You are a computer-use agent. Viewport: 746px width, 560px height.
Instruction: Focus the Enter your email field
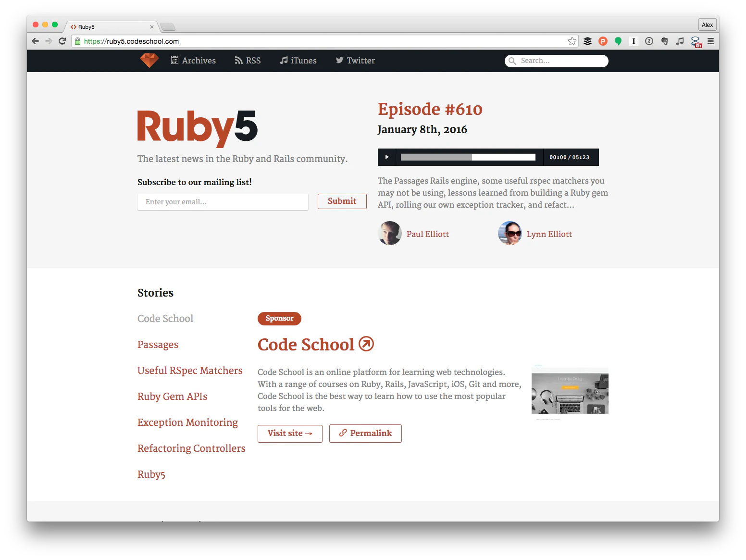(223, 202)
